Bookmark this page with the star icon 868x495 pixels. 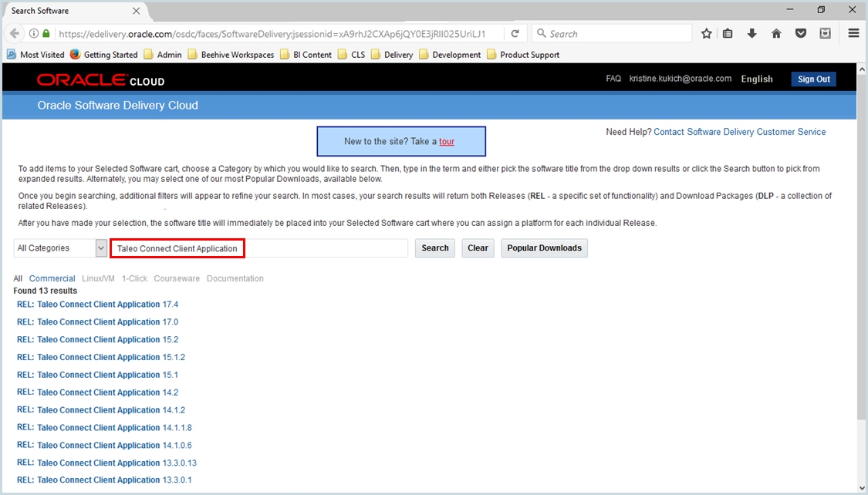pos(706,34)
